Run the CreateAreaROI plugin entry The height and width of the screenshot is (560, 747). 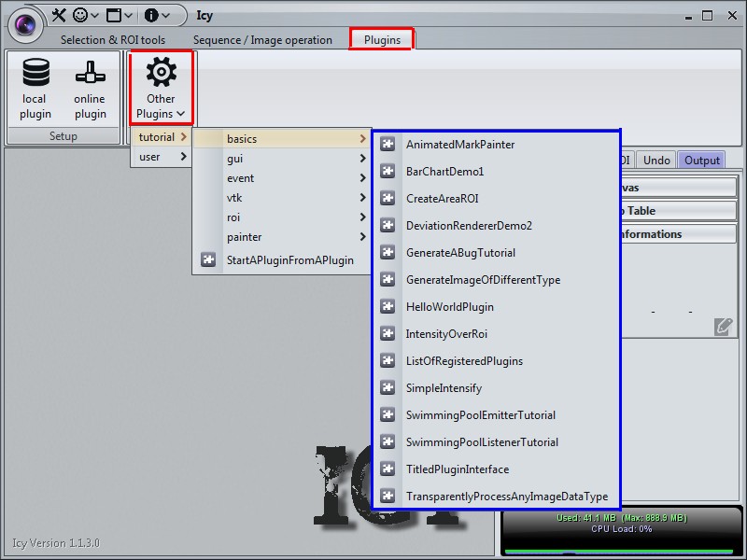(497, 198)
